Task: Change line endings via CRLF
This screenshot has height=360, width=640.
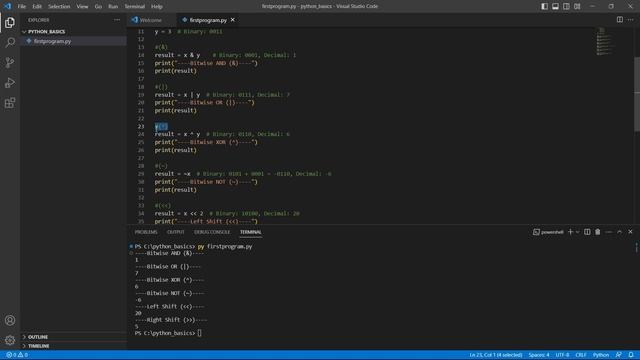Action: tap(581, 355)
